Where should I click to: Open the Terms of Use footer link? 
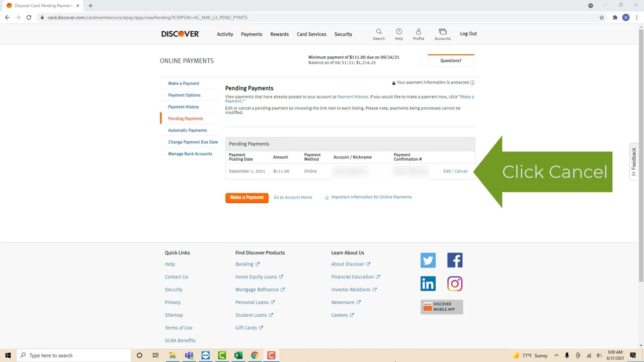179,328
